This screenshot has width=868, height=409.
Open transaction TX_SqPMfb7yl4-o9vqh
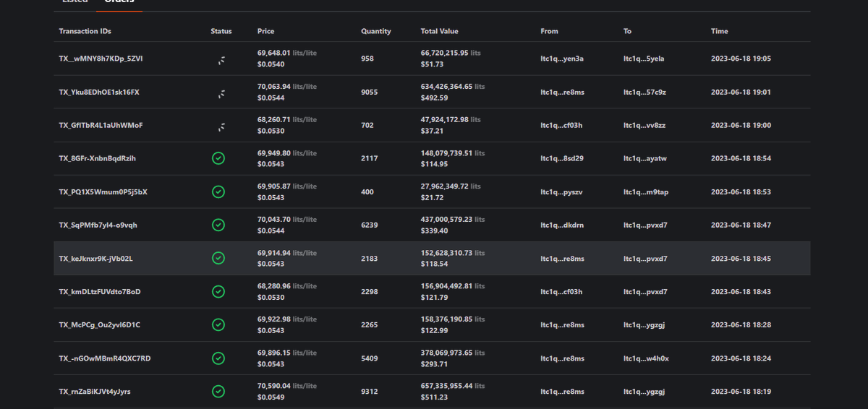pyautogui.click(x=98, y=225)
